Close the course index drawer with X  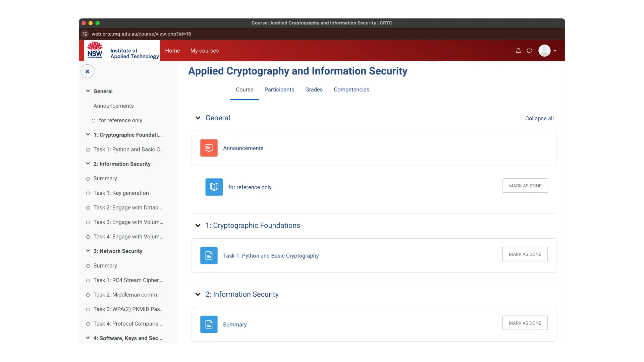click(87, 71)
